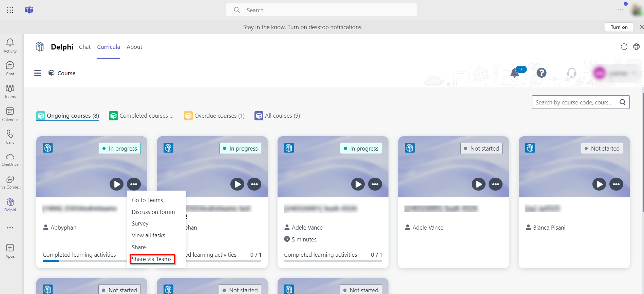
Task: Select All courses (9) tab
Action: [278, 116]
